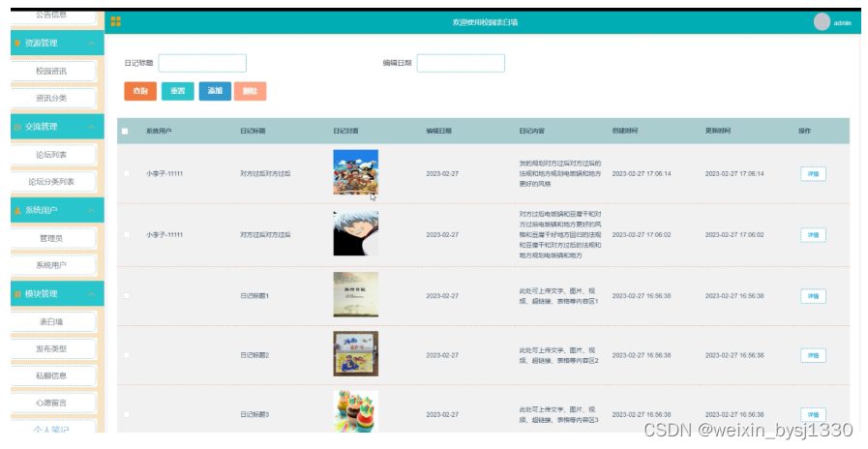Click the 创建时间 cell 2023-02-27 17:06:14
Screen dimensions: 868x449
642,174
